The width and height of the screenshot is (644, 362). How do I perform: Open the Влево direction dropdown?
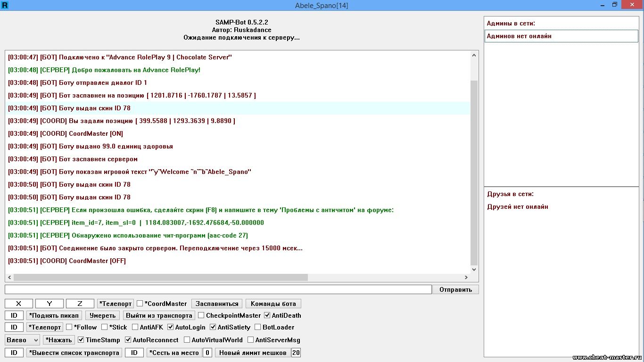[23, 340]
